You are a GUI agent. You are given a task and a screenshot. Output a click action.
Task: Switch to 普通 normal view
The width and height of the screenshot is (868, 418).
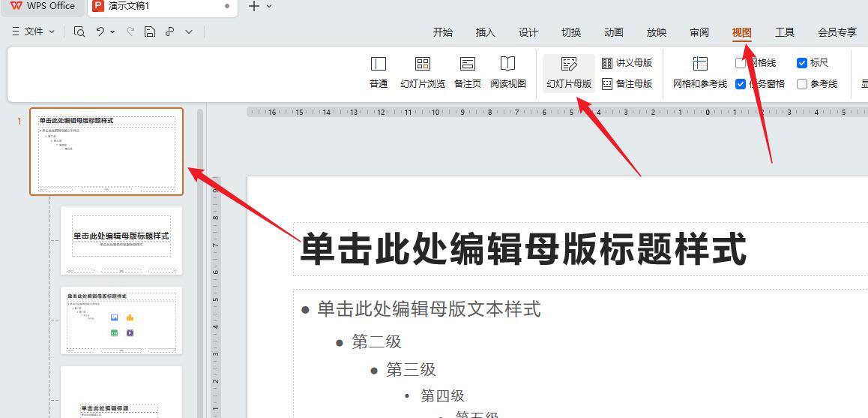(378, 72)
